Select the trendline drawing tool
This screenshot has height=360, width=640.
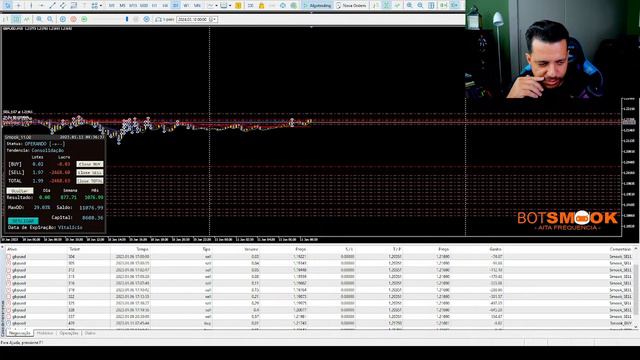(52, 5)
